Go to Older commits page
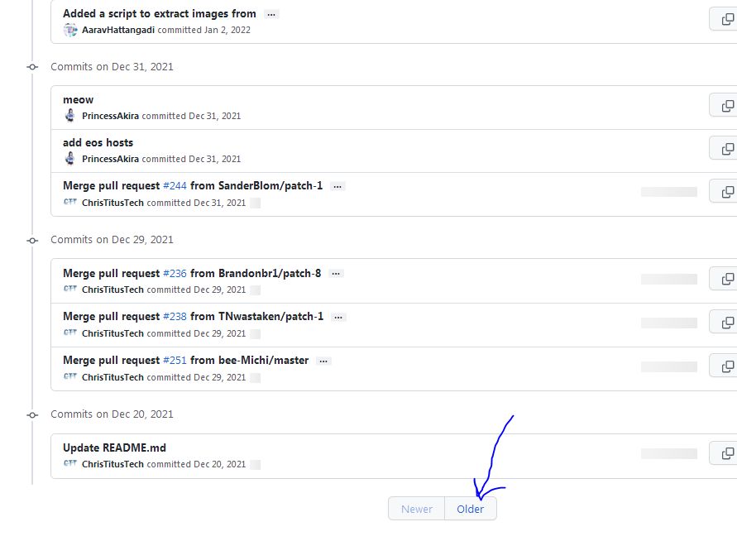 point(471,509)
